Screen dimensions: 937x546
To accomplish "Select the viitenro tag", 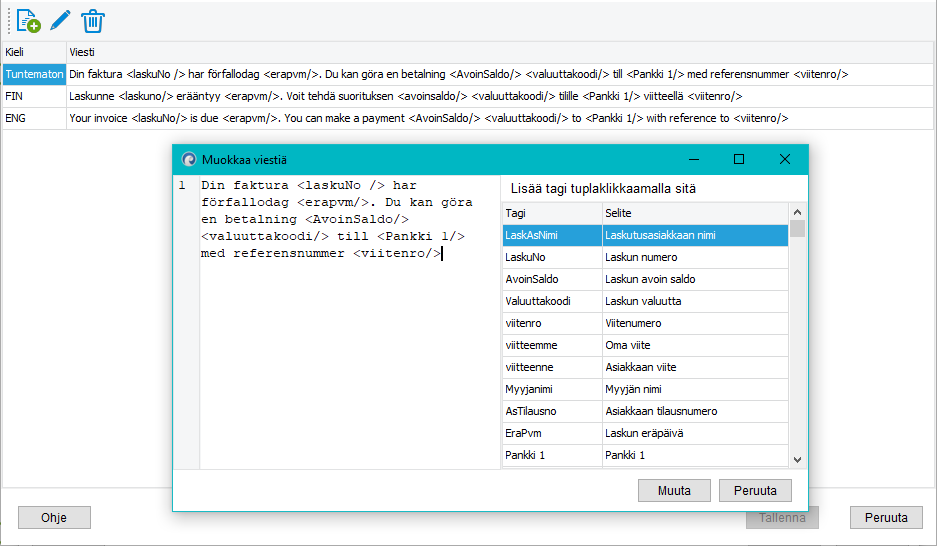I will click(552, 323).
